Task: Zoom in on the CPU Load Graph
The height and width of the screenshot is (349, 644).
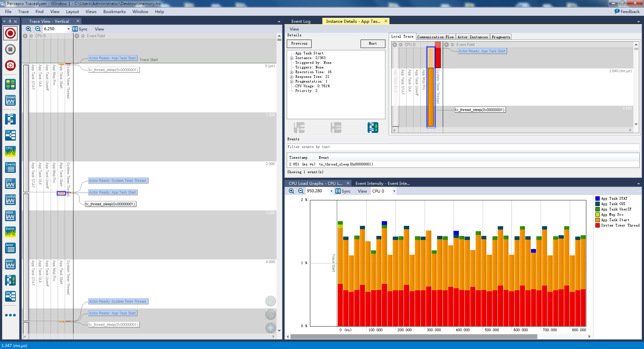Action: tap(291, 191)
